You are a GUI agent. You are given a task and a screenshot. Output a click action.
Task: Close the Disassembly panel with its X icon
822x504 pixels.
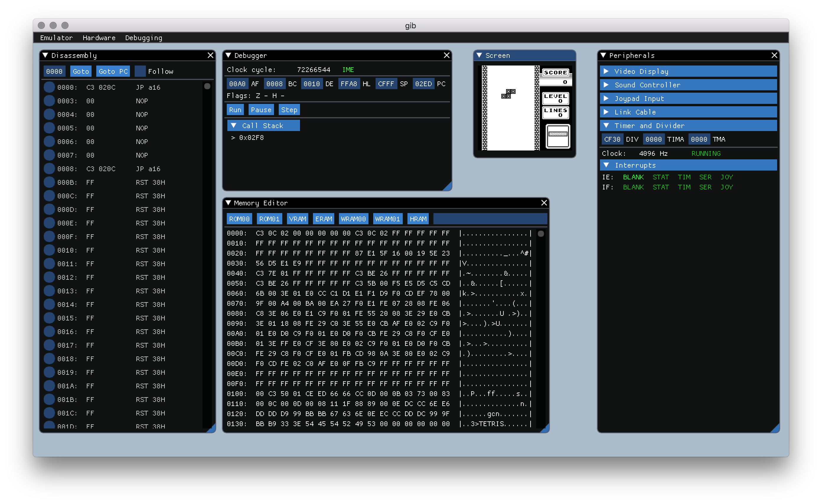click(210, 55)
